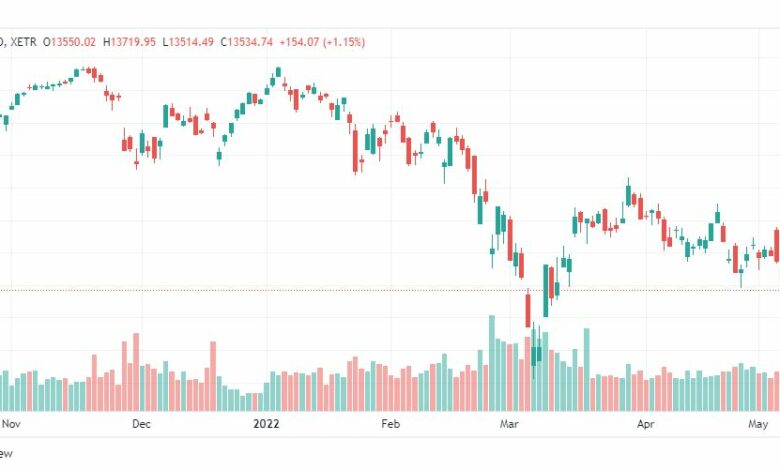
Task: Click the low price value L13514.49
Action: click(x=189, y=42)
